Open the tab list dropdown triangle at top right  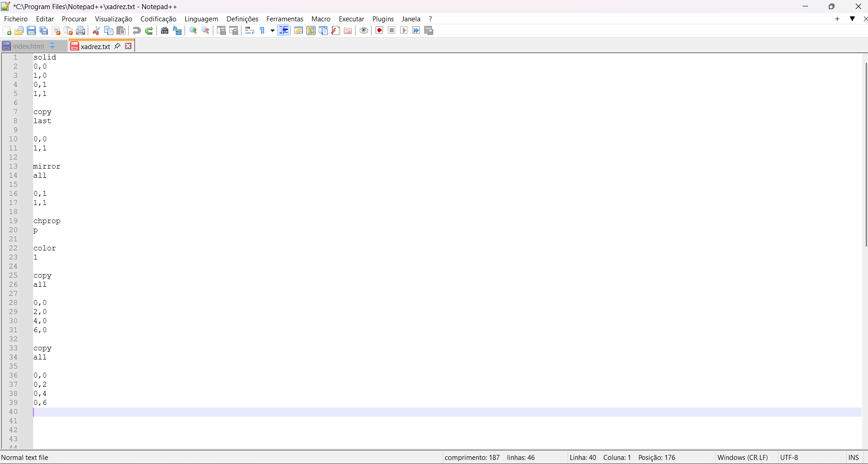pos(852,19)
